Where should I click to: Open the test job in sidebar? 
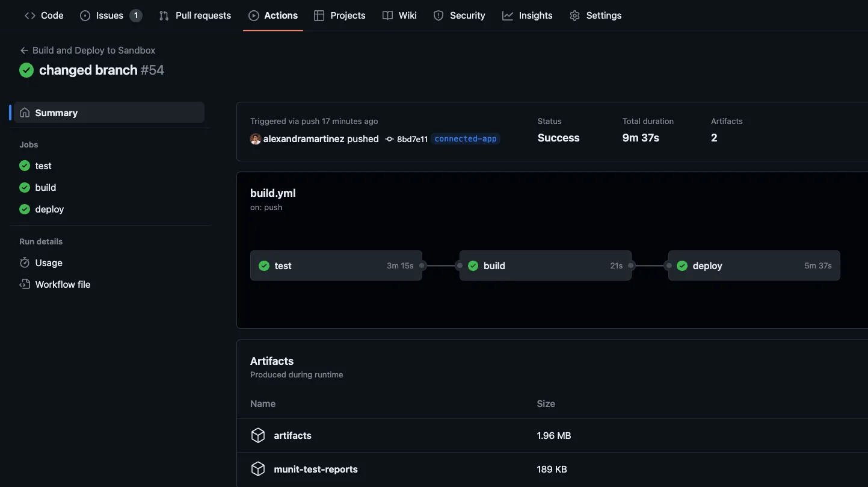(x=43, y=166)
